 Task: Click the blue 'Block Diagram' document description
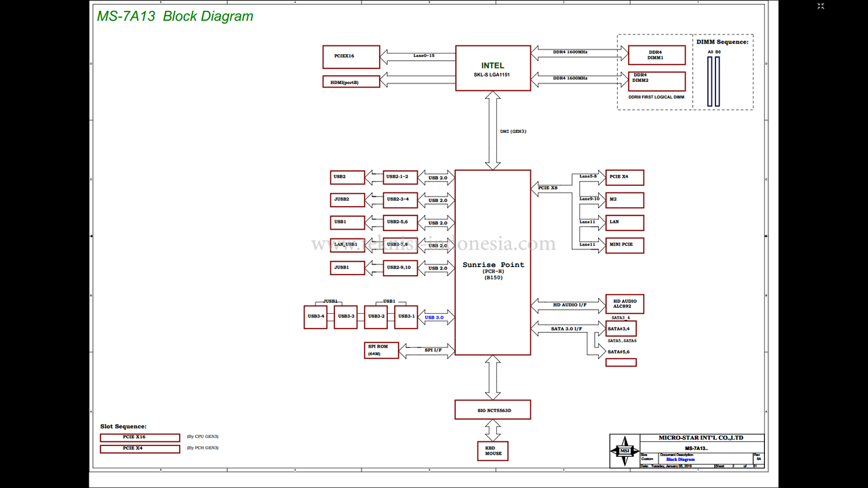680,460
